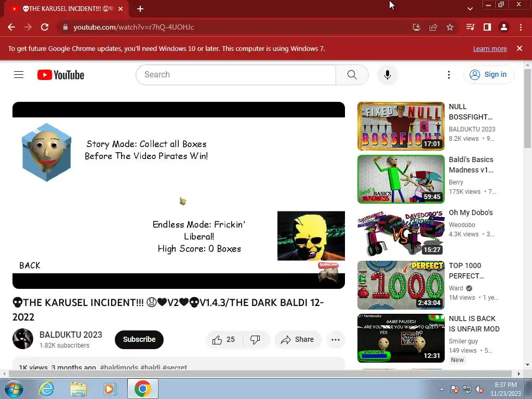The width and height of the screenshot is (532, 399).
Task: Click the Smiler guy channel name
Action: (463, 341)
